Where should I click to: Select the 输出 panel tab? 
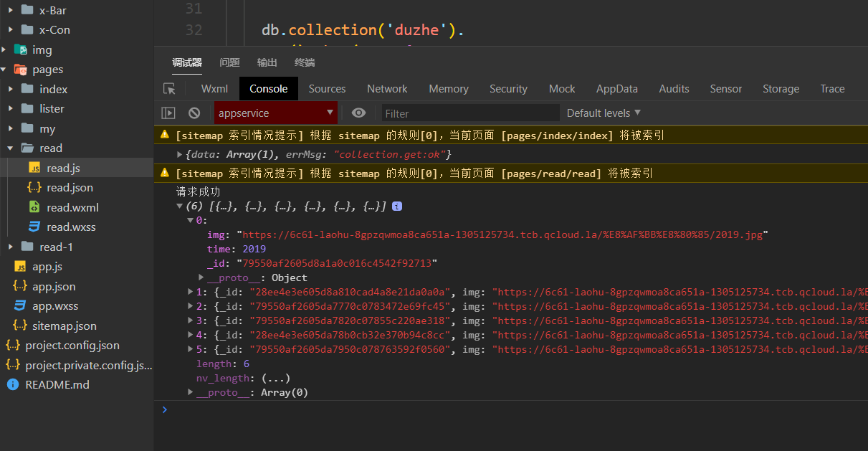point(267,62)
